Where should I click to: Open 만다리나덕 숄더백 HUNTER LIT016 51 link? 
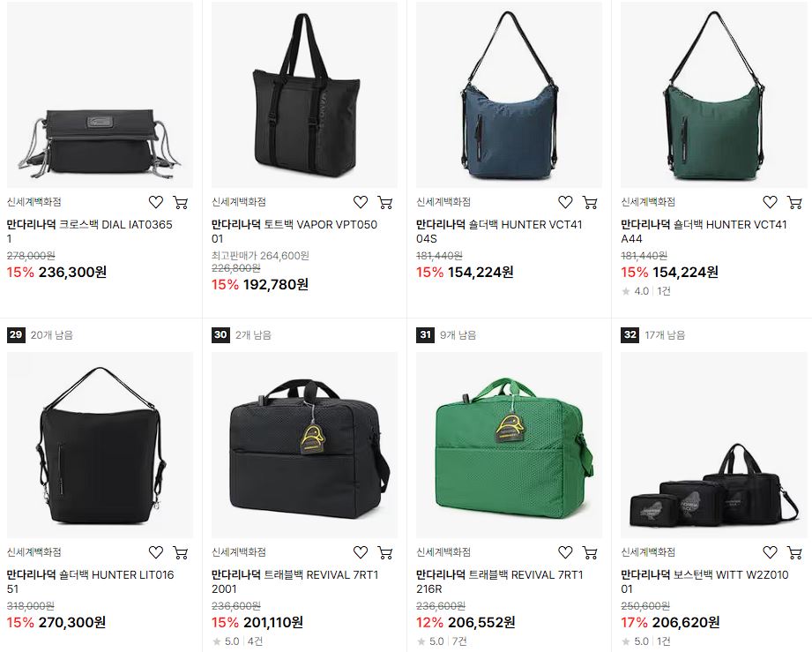point(90,581)
